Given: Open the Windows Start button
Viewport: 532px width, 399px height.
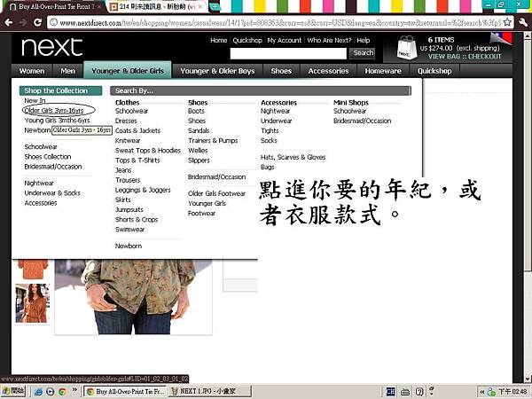Looking at the screenshot, I should point(13,391).
